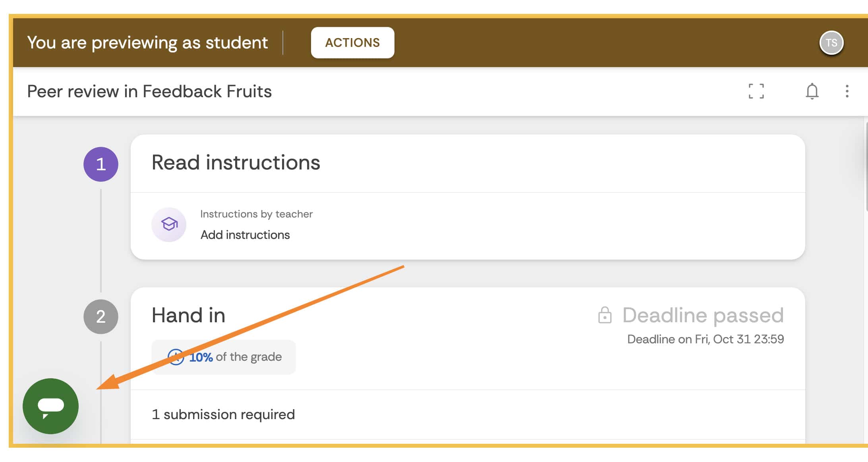Viewport: 868px width, 462px height.
Task: Open the green chat support bubble
Action: (50, 406)
